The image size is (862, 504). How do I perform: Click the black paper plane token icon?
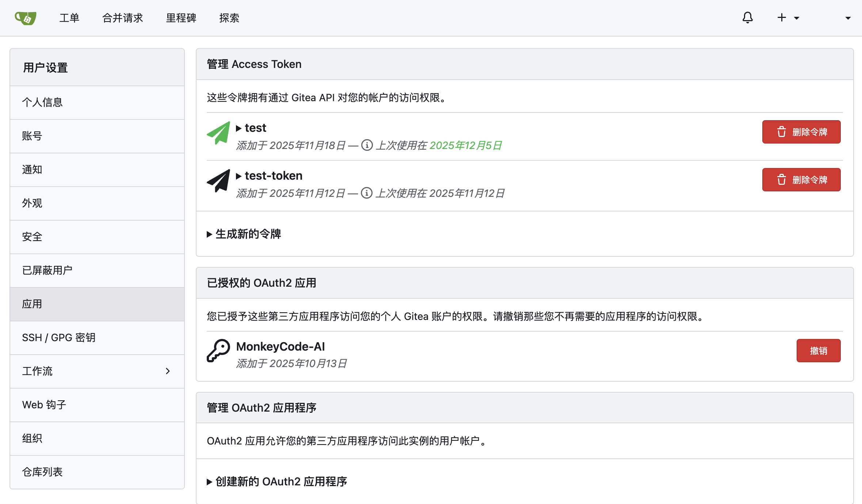218,181
